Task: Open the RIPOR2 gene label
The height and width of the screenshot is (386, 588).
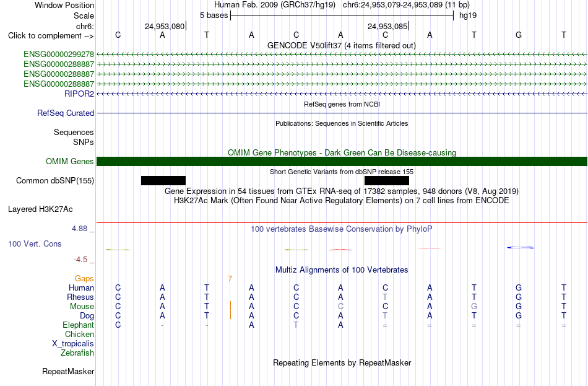Action: (79, 94)
